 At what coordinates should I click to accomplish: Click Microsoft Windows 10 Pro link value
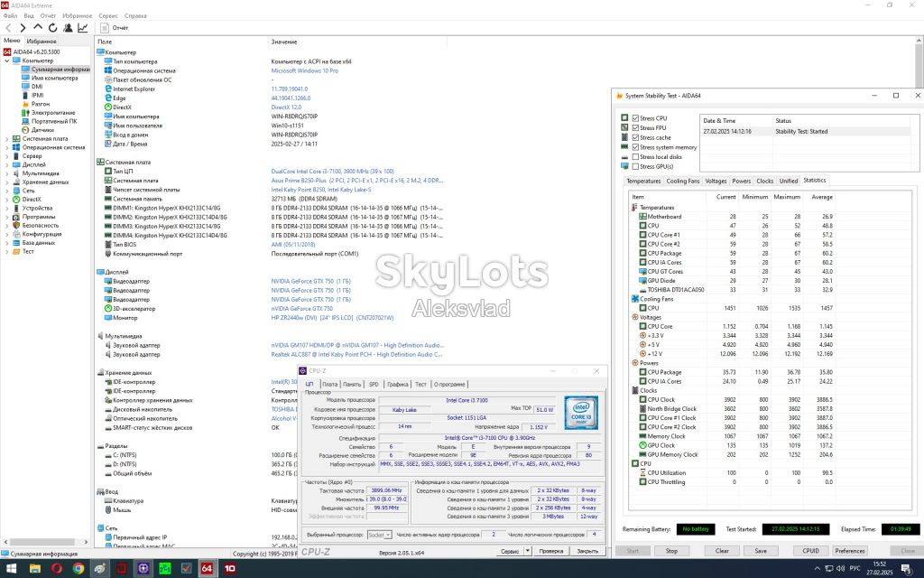point(305,70)
